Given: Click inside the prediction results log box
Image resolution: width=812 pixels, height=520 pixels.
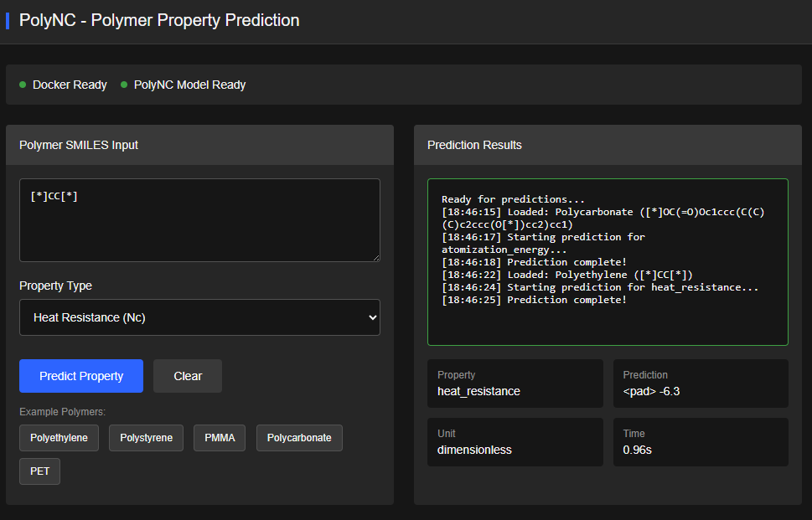Looking at the screenshot, I should click(x=608, y=322).
